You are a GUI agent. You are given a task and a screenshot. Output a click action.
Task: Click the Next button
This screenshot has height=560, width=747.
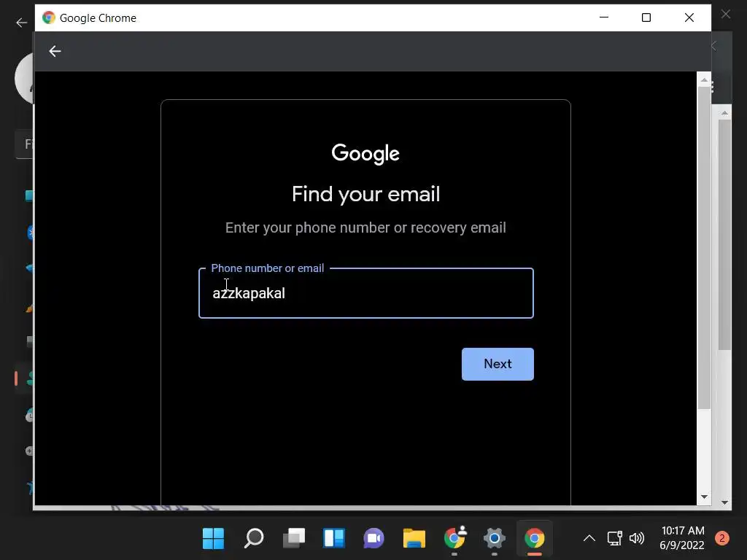point(498,364)
